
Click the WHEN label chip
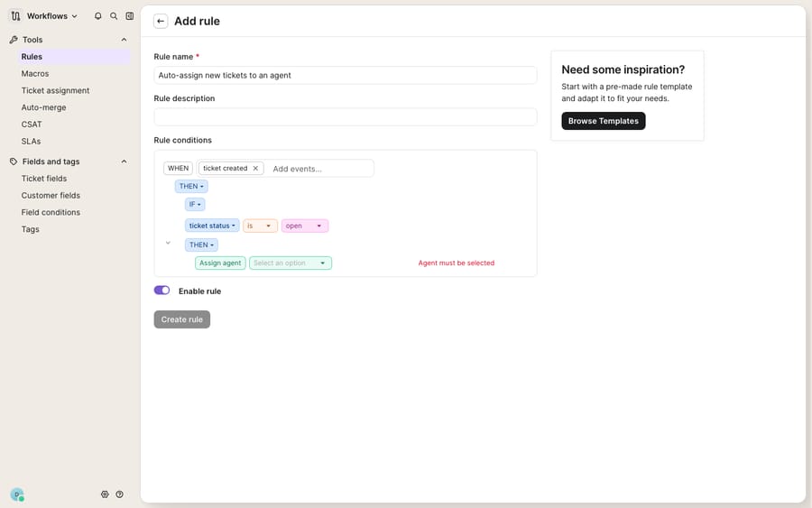(x=178, y=169)
